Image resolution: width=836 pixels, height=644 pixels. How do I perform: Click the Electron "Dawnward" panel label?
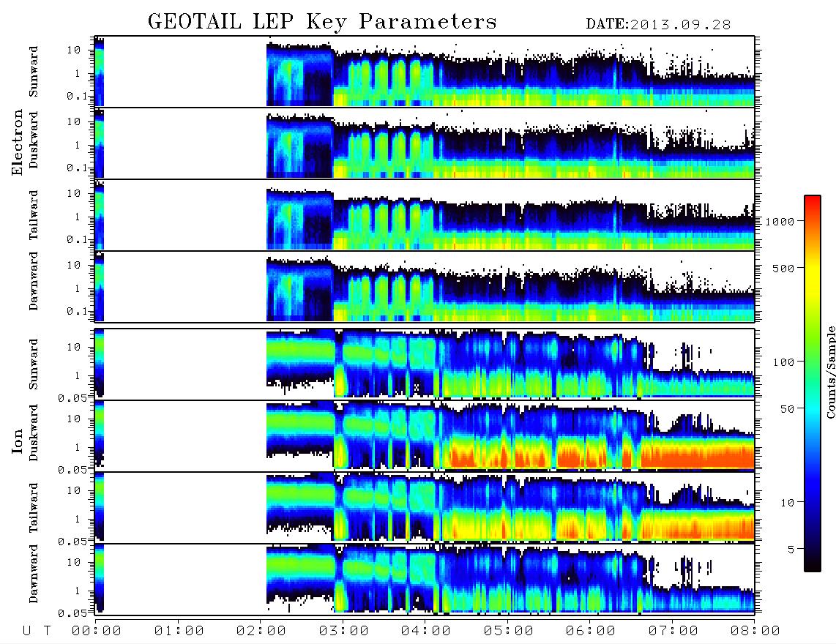pos(34,281)
